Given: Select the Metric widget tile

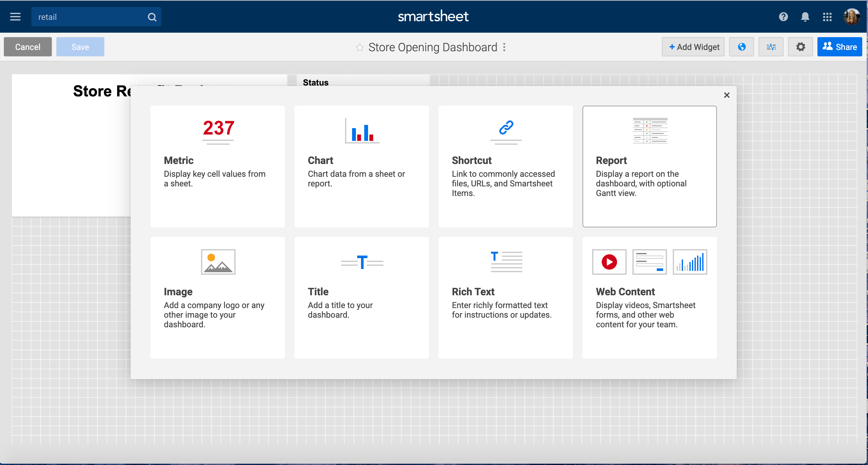Looking at the screenshot, I should coord(217,167).
